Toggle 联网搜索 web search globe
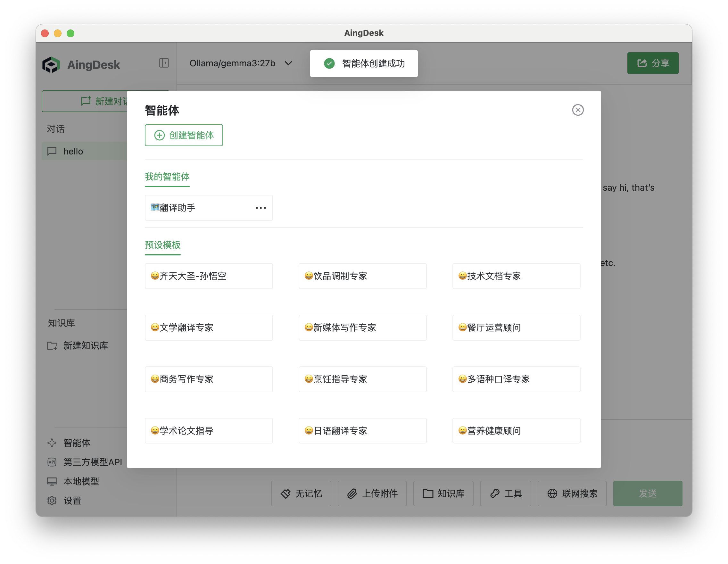Screen dimensions: 728x564 tap(552, 493)
